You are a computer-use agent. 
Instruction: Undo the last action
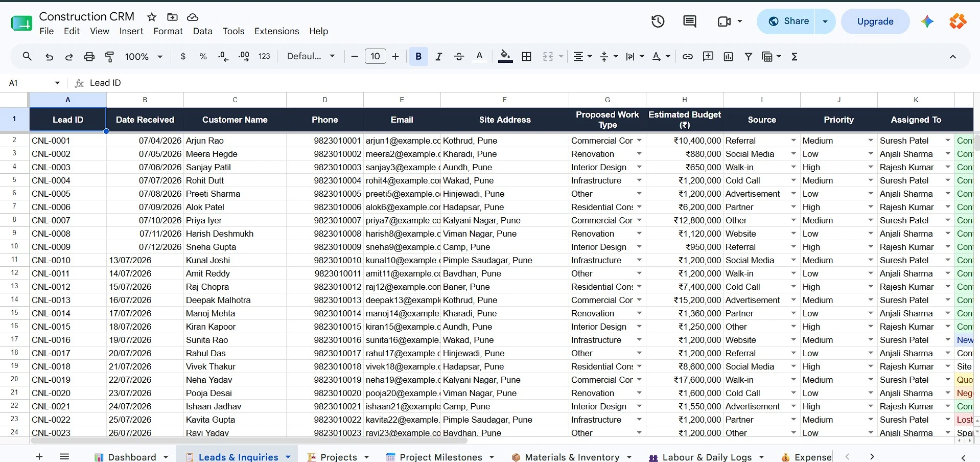[x=49, y=57]
